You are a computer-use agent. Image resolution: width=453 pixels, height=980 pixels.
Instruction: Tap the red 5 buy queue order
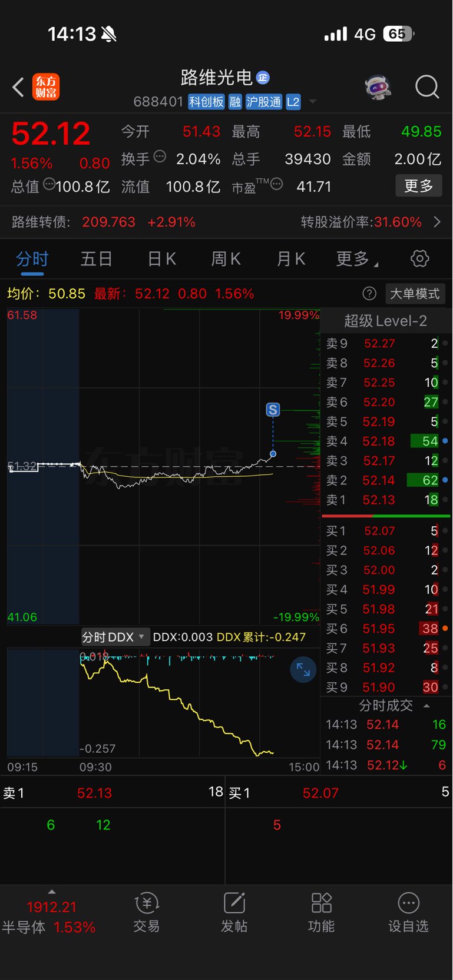tap(277, 825)
